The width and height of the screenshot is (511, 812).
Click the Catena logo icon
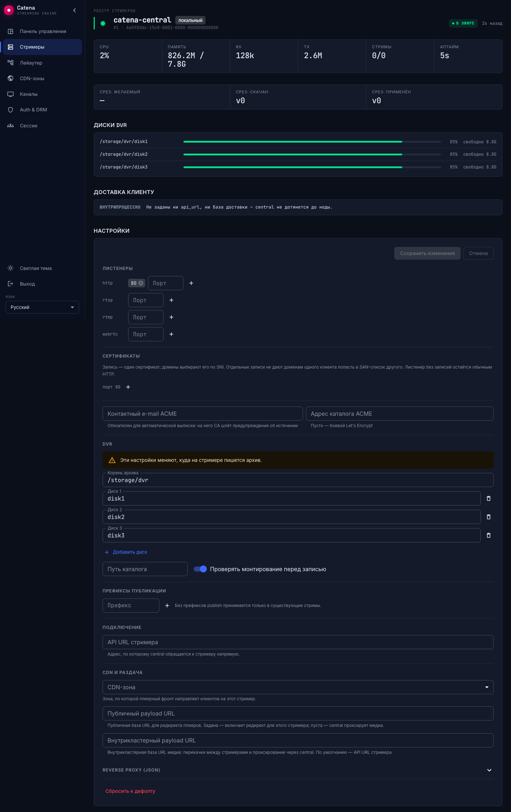(9, 10)
